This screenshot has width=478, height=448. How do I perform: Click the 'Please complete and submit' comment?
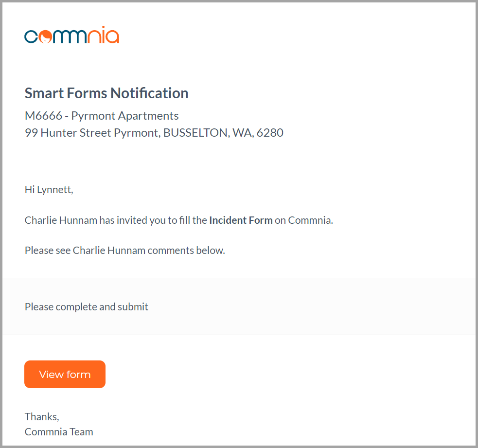tap(86, 307)
